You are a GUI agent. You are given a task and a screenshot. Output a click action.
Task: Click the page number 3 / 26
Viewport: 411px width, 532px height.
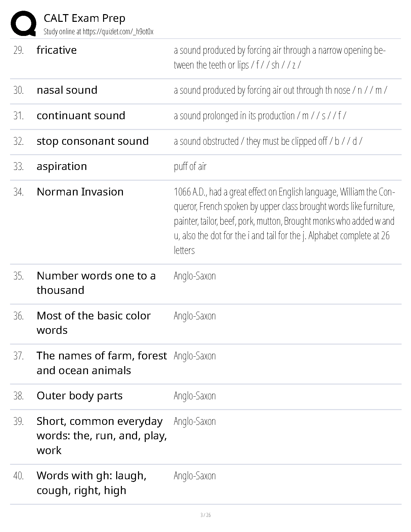coord(205,515)
